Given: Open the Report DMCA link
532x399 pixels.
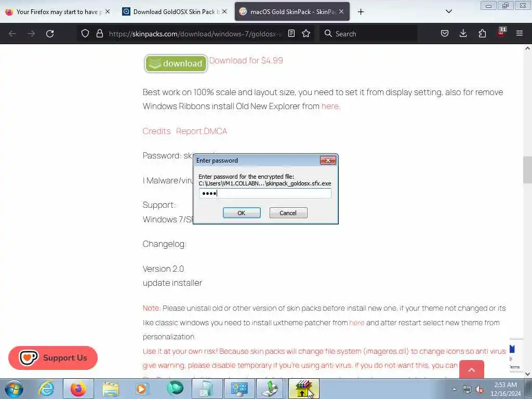Looking at the screenshot, I should click(202, 131).
